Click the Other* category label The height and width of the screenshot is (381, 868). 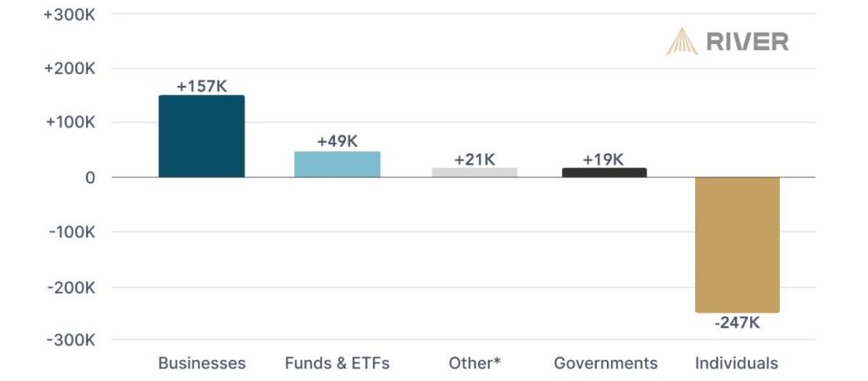[475, 363]
